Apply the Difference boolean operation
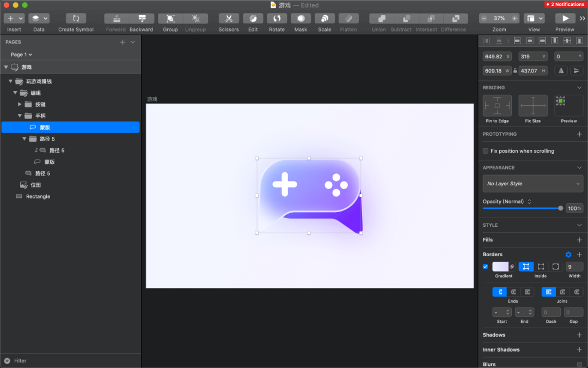Image resolution: width=588 pixels, height=368 pixels. coord(456,19)
